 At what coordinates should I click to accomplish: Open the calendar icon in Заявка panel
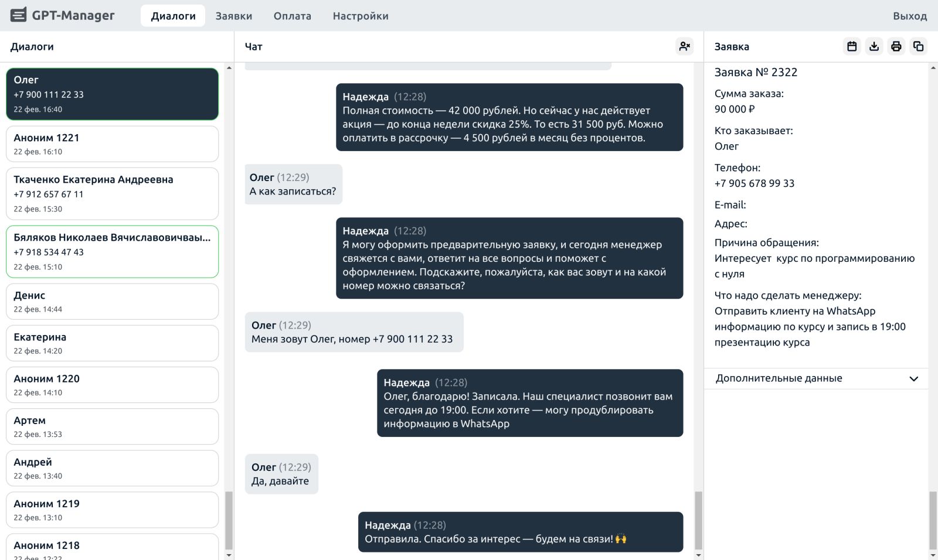pyautogui.click(x=852, y=46)
